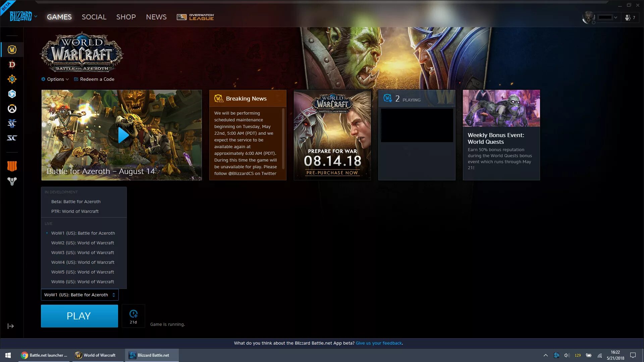644x362 pixels.
Task: Click Battle.net system tray icon
Action: (x=556, y=355)
